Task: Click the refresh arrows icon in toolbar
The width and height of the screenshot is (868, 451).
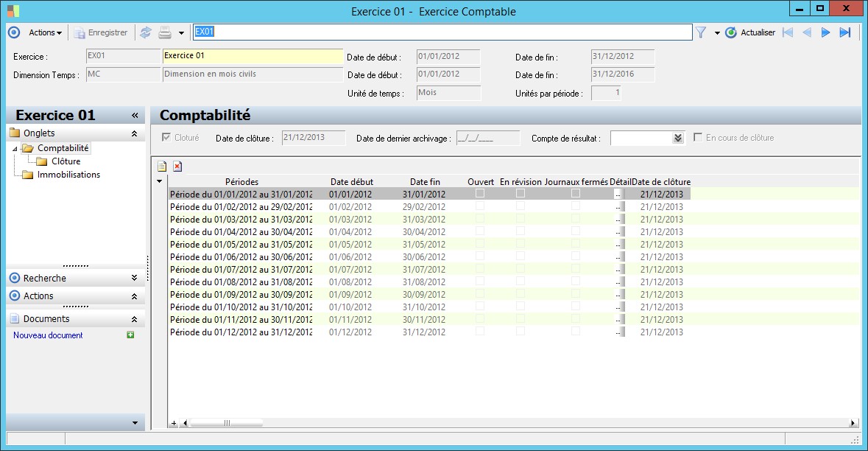Action: tap(146, 32)
